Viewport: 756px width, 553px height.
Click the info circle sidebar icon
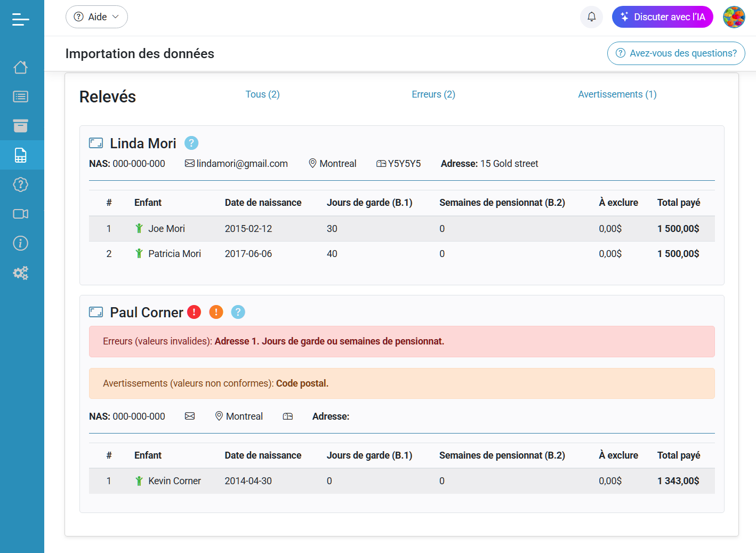click(x=20, y=243)
